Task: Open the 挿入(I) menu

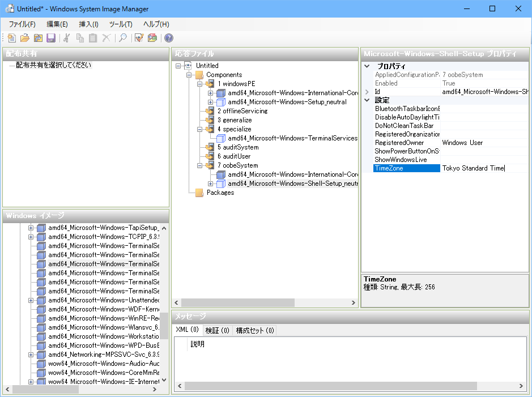Action: pyautogui.click(x=88, y=24)
